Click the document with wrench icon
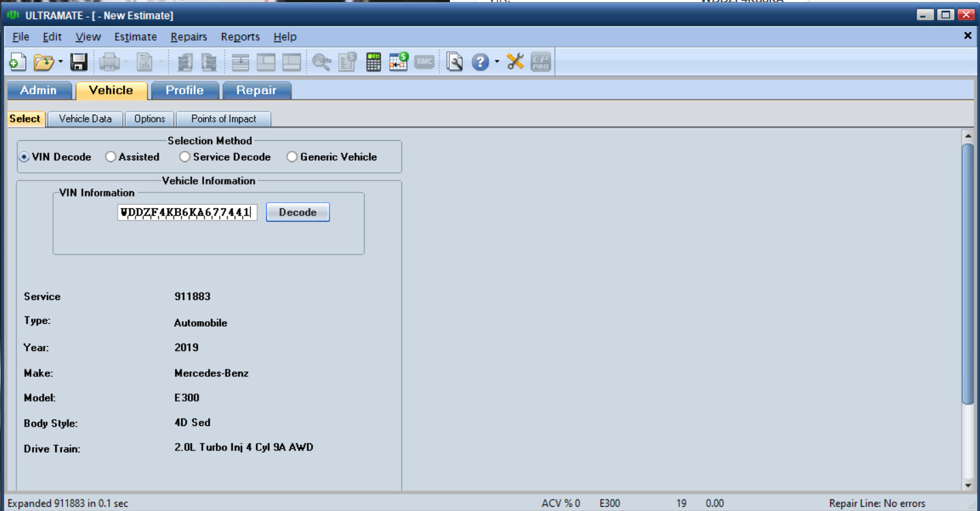 pos(455,63)
